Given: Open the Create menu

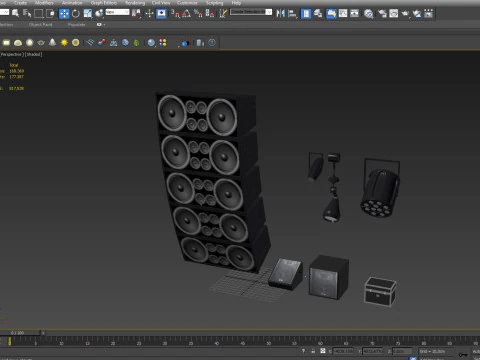Looking at the screenshot, I should pyautogui.click(x=20, y=3).
